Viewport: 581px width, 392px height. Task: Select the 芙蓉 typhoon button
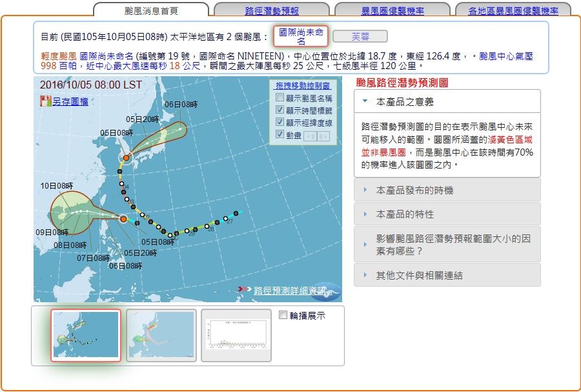360,36
